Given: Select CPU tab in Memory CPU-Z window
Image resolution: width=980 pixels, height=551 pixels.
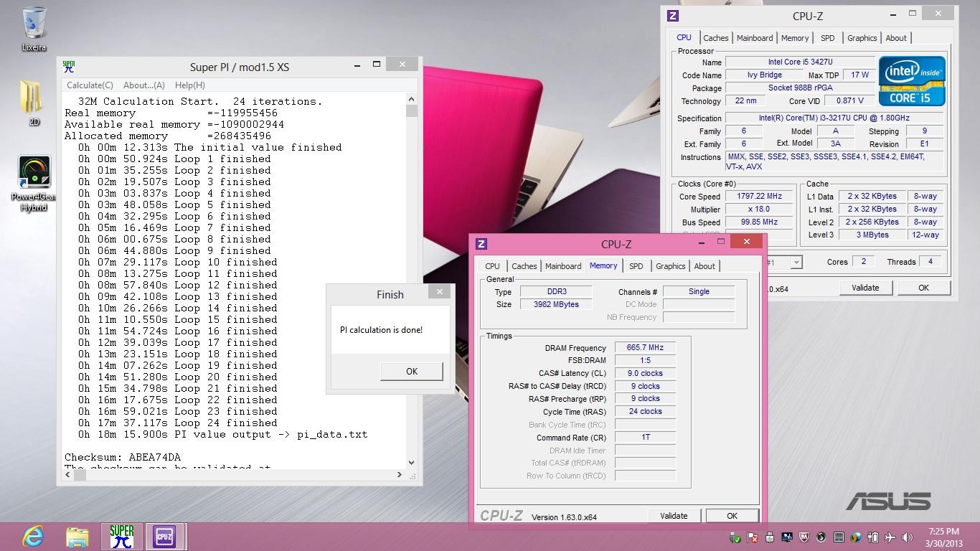Looking at the screenshot, I should [493, 266].
